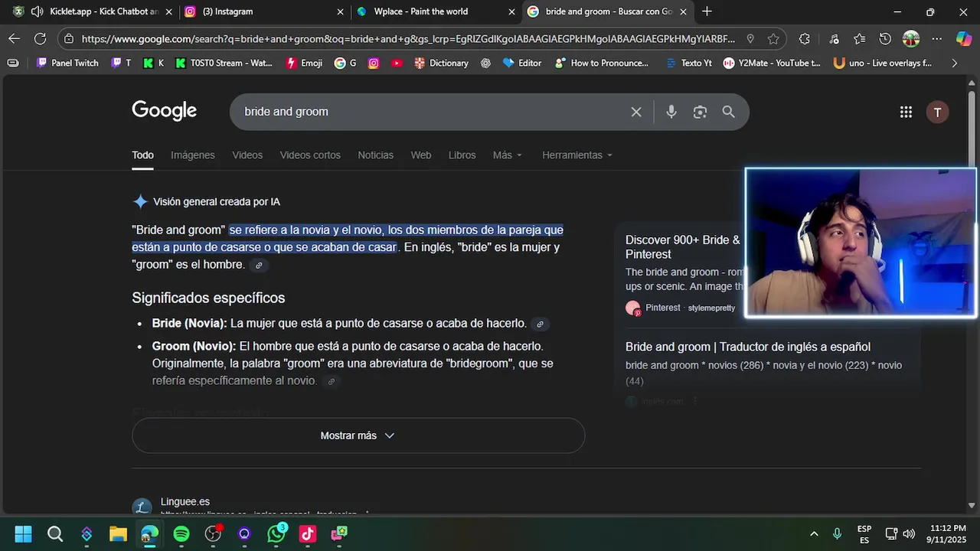Mute the Kicklet.app tab audio icon
The height and width of the screenshot is (551, 980).
click(x=36, y=11)
